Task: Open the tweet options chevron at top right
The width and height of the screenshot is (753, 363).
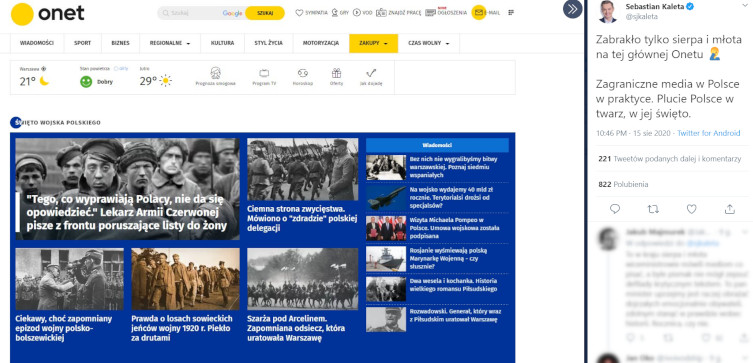Action: [745, 5]
